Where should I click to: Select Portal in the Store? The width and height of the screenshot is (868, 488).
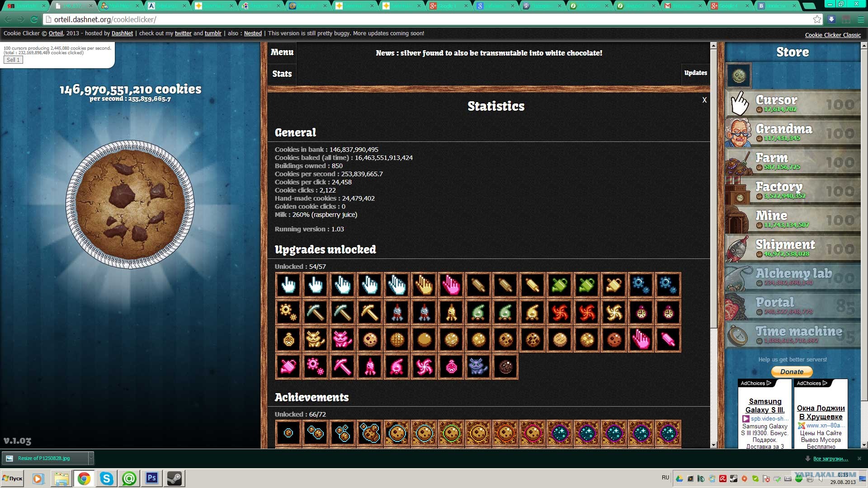(x=793, y=306)
